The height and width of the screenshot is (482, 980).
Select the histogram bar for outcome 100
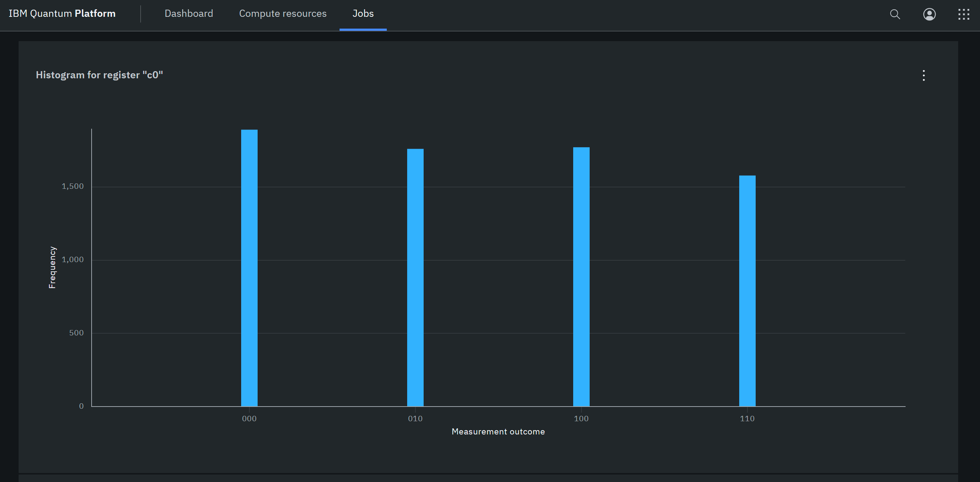pos(581,277)
